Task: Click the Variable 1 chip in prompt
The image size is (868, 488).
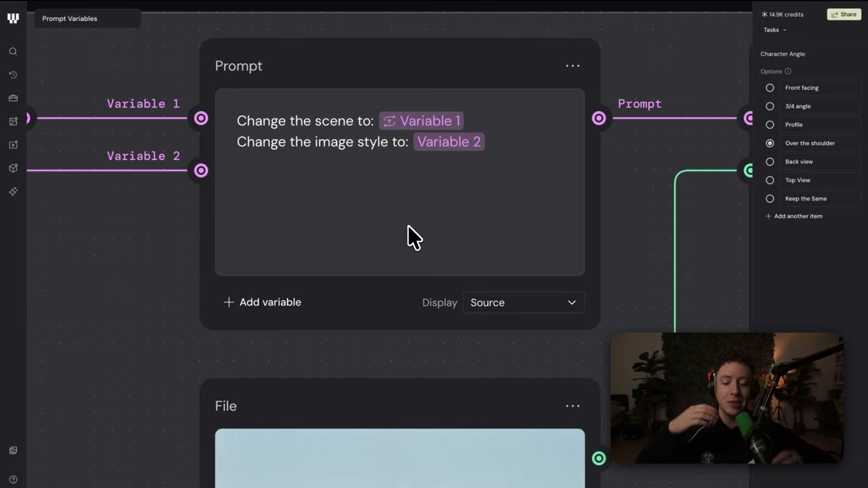Action: 421,121
